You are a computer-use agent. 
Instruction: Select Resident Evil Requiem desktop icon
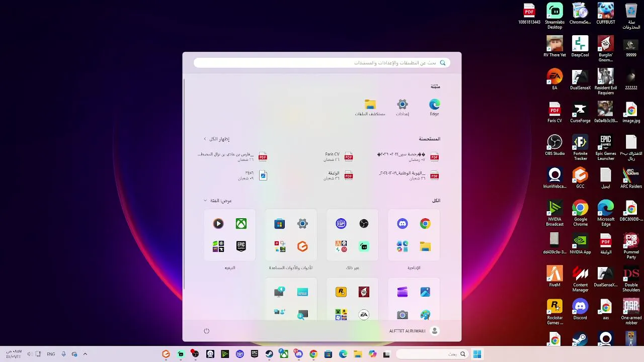pyautogui.click(x=606, y=81)
